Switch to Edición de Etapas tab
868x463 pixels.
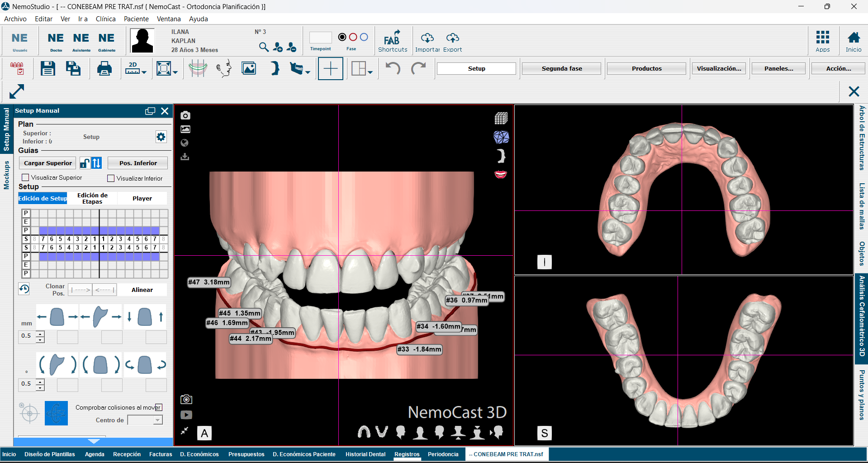click(92, 198)
